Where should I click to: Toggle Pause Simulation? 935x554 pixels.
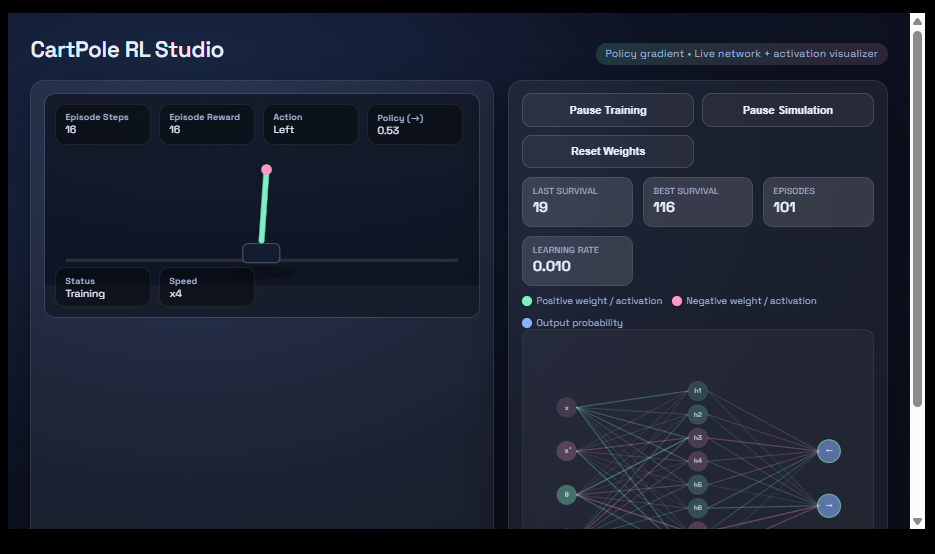pyautogui.click(x=787, y=110)
